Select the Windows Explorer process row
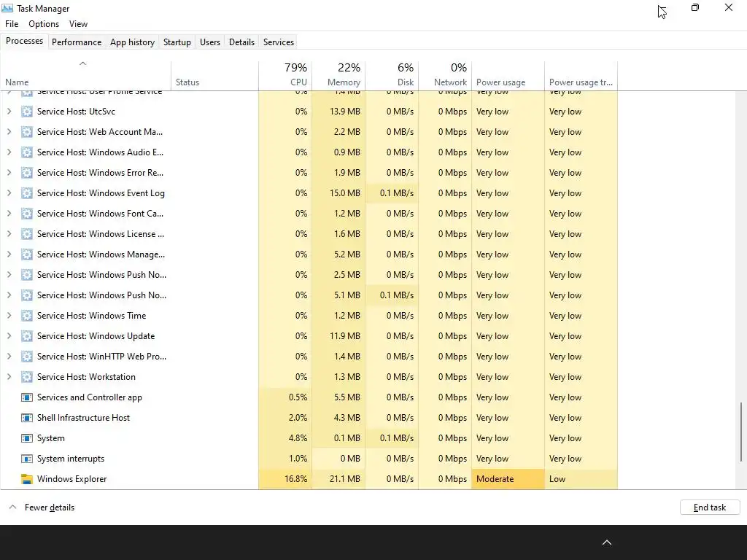Viewport: 747px width, 560px height. point(309,480)
